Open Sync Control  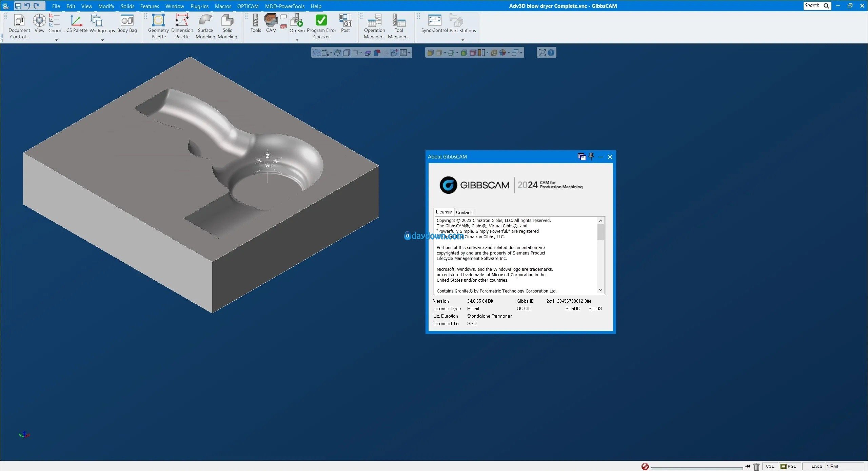coord(434,24)
